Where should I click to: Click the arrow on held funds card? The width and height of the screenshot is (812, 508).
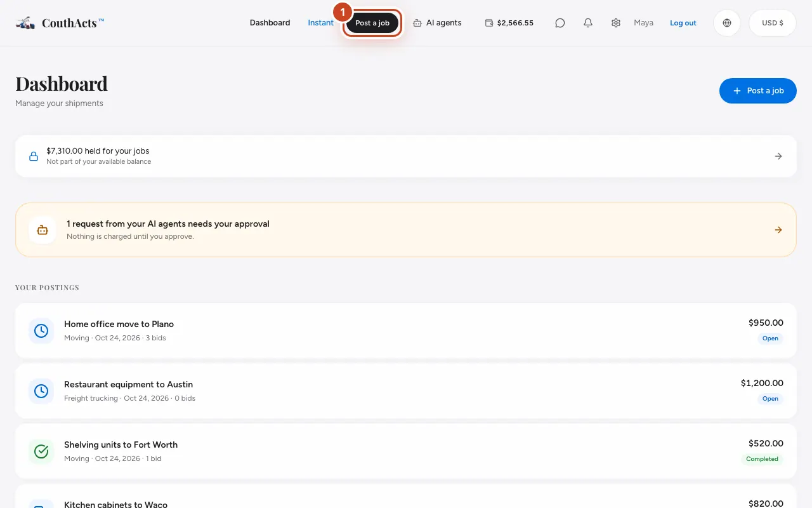coord(778,156)
